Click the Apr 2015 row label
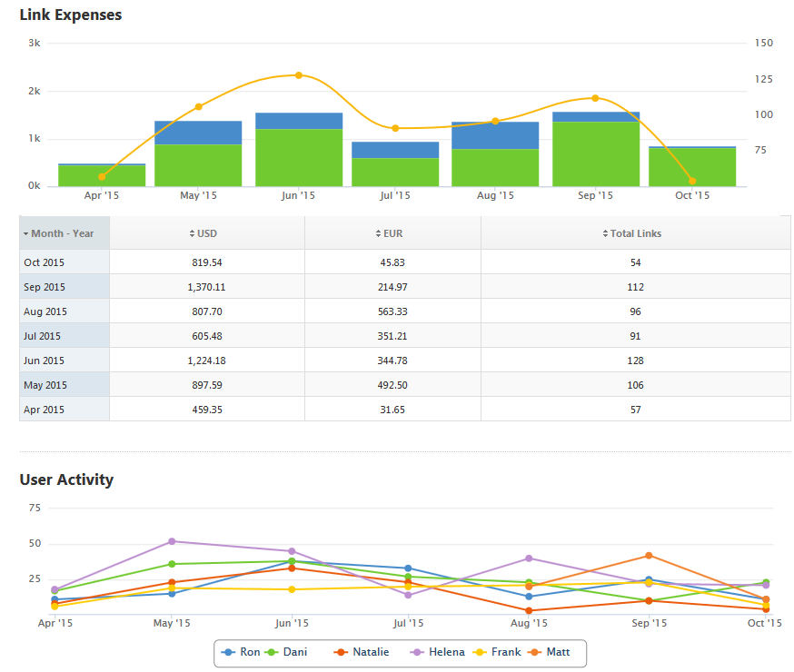The width and height of the screenshot is (794, 672). click(45, 410)
